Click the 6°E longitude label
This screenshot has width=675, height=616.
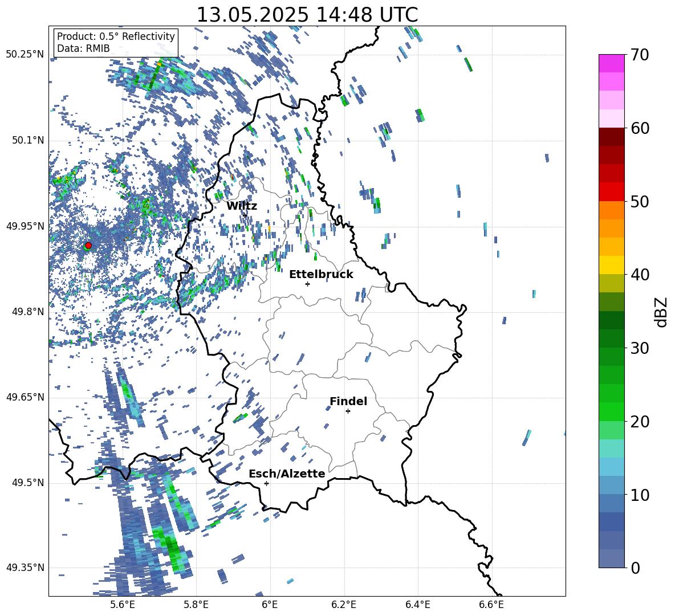(x=270, y=605)
